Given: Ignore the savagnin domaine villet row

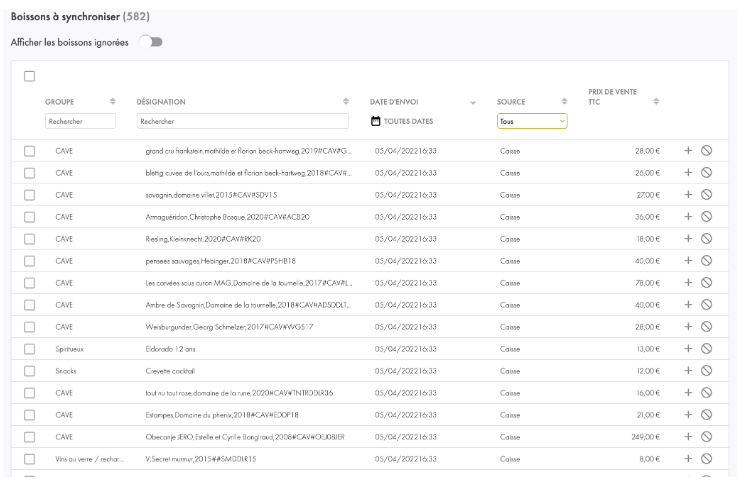Looking at the screenshot, I should click(706, 195).
